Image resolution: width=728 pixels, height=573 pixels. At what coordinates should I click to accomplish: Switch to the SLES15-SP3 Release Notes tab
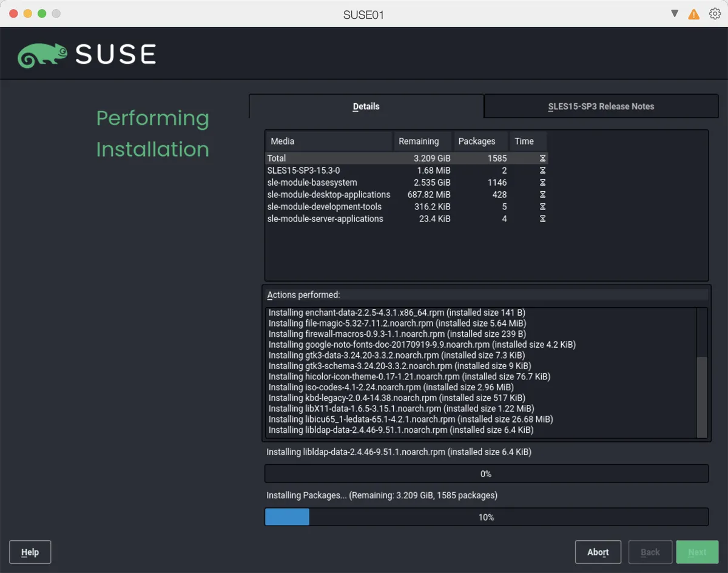click(x=601, y=106)
